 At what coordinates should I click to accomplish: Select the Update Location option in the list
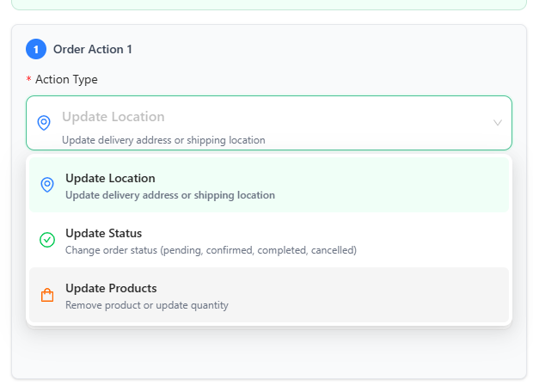[x=110, y=178]
